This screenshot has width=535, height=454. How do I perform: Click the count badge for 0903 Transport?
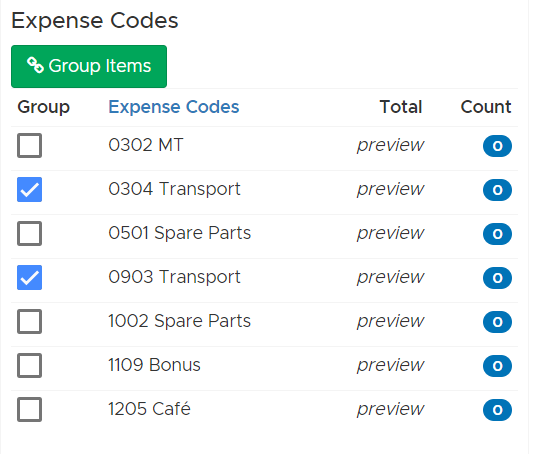tap(497, 278)
